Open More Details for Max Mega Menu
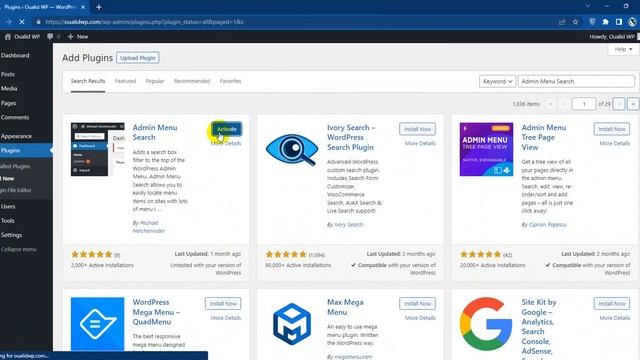 pyautogui.click(x=420, y=318)
